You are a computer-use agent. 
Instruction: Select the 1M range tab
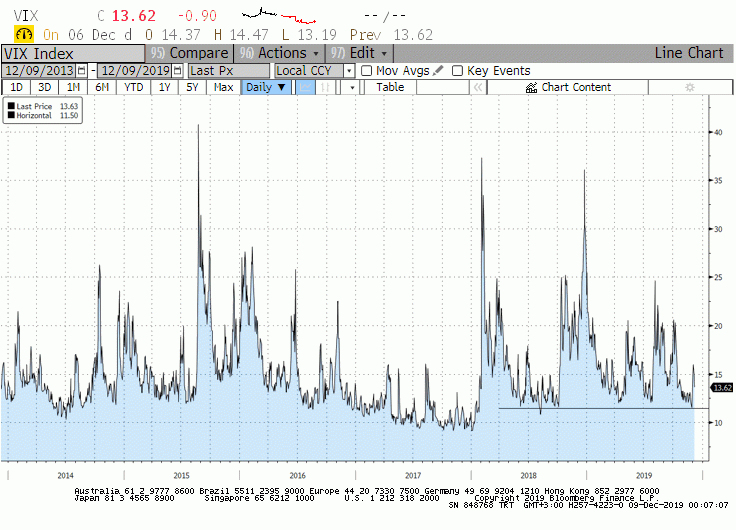pos(73,87)
